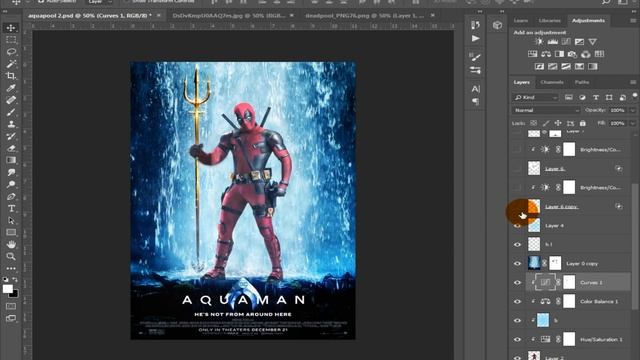Add a Curves adjustment from Adjustments panel
640x360 pixels.
(x=566, y=41)
